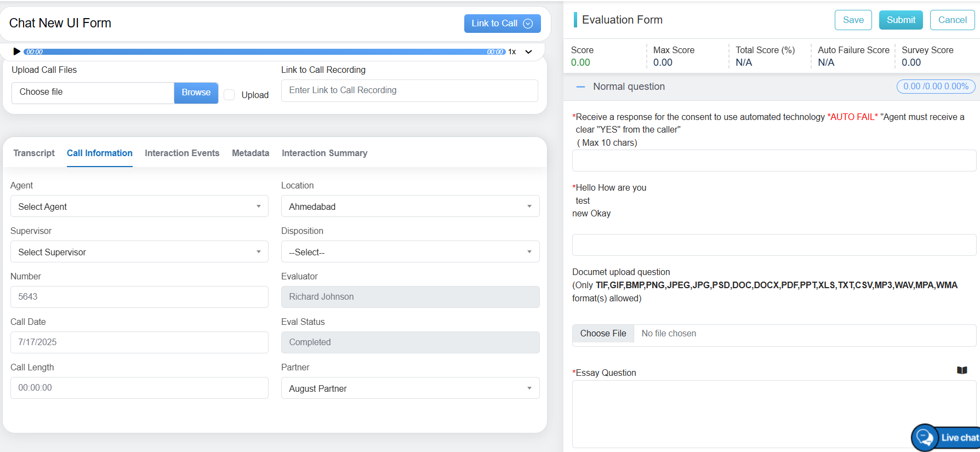Expand the Disposition dropdown
This screenshot has height=452, width=980.
click(x=410, y=252)
